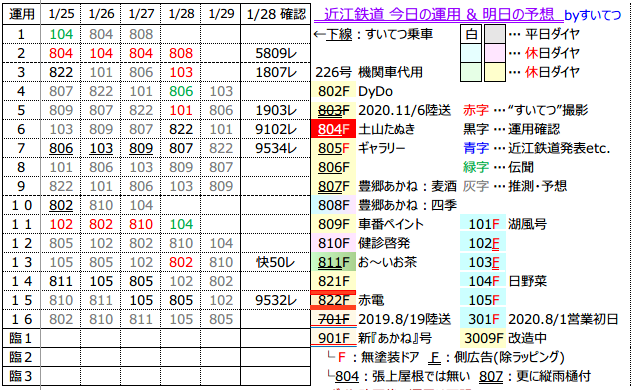Select the struck-through 701F entry
Screen dimensions: 631x390
click(x=333, y=319)
